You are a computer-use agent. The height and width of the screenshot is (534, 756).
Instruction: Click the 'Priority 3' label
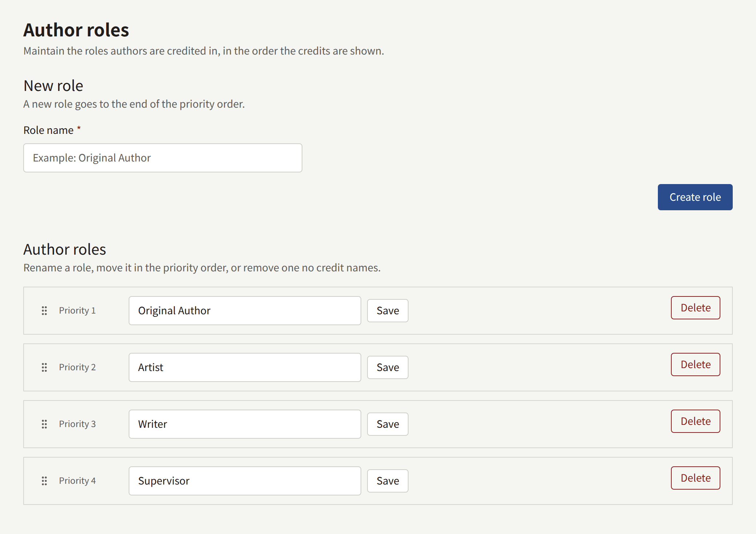[x=77, y=424]
